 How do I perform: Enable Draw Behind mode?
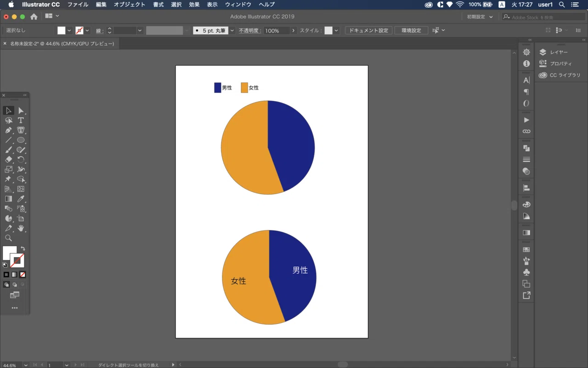(14, 285)
